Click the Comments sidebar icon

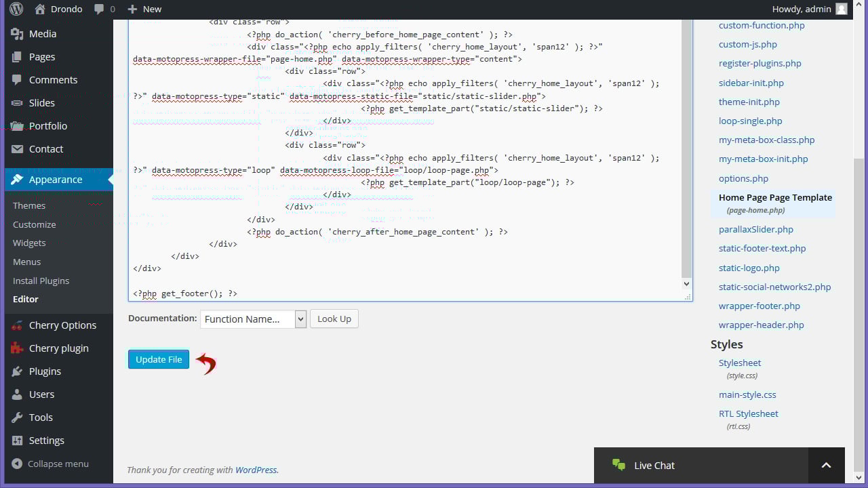(x=17, y=80)
